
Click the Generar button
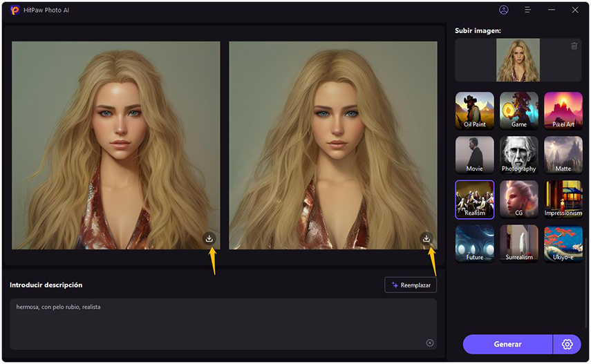click(x=507, y=344)
